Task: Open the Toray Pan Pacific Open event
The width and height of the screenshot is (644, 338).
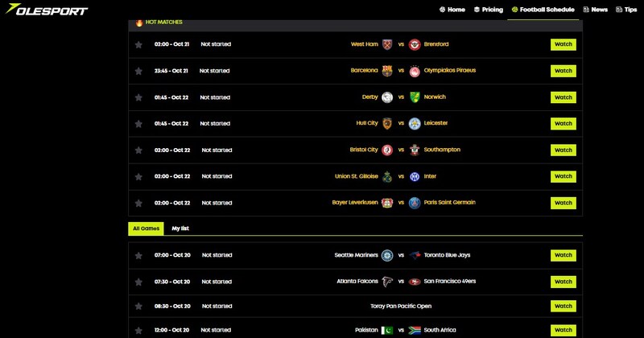Action: point(401,306)
